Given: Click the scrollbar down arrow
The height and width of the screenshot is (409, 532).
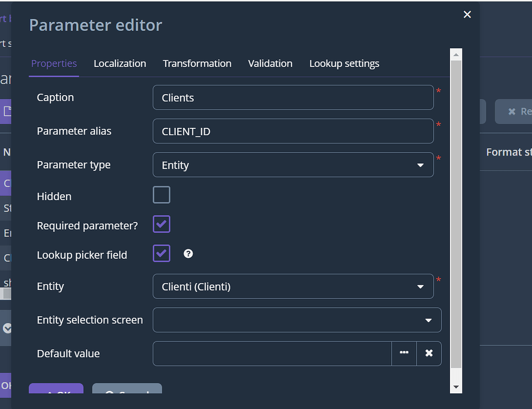Looking at the screenshot, I should point(456,387).
